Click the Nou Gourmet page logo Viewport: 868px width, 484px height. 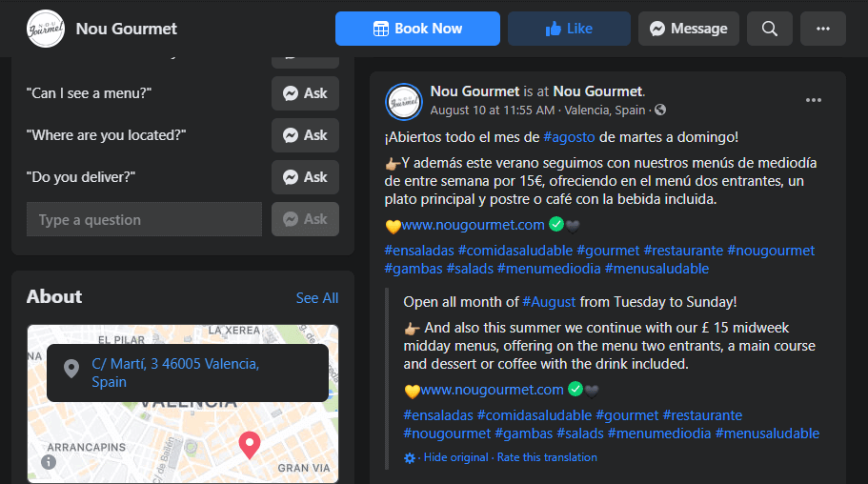pyautogui.click(x=46, y=29)
